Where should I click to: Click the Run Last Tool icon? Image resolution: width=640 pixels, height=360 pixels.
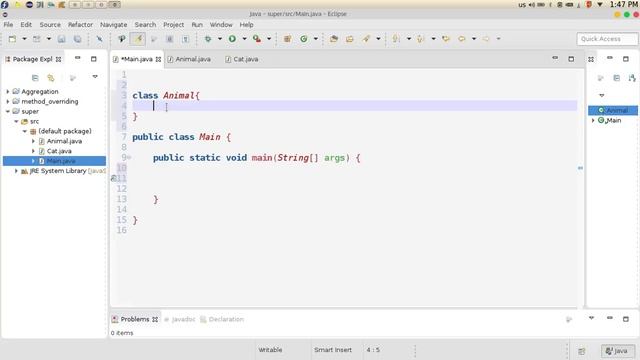pyautogui.click(x=257, y=39)
